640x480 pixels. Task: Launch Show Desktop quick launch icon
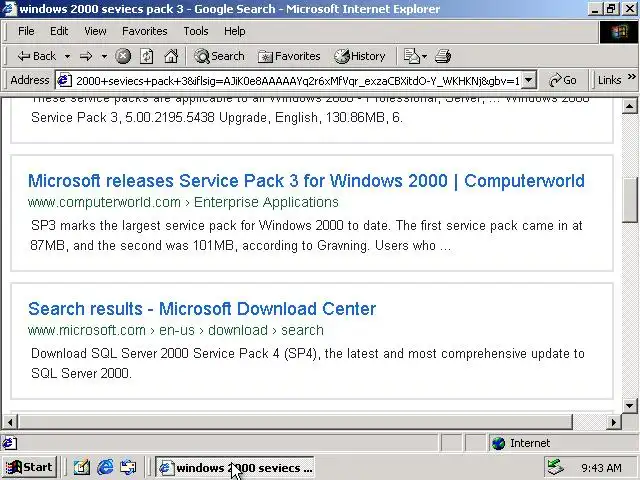pos(82,467)
